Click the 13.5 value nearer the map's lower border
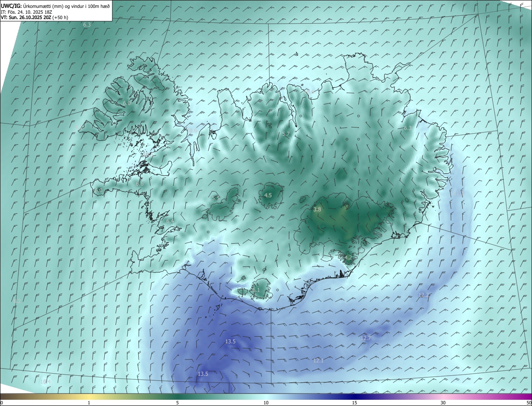This screenshot has width=532, height=406. [202, 374]
